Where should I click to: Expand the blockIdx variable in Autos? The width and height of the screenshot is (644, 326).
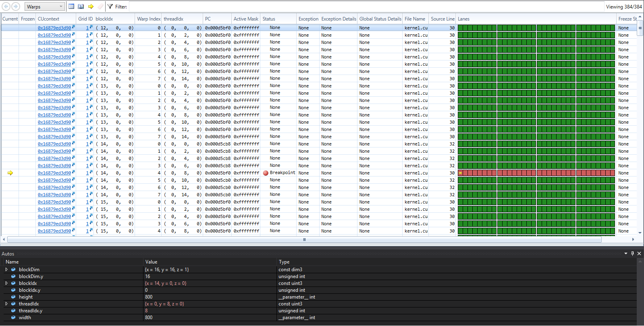(6, 283)
